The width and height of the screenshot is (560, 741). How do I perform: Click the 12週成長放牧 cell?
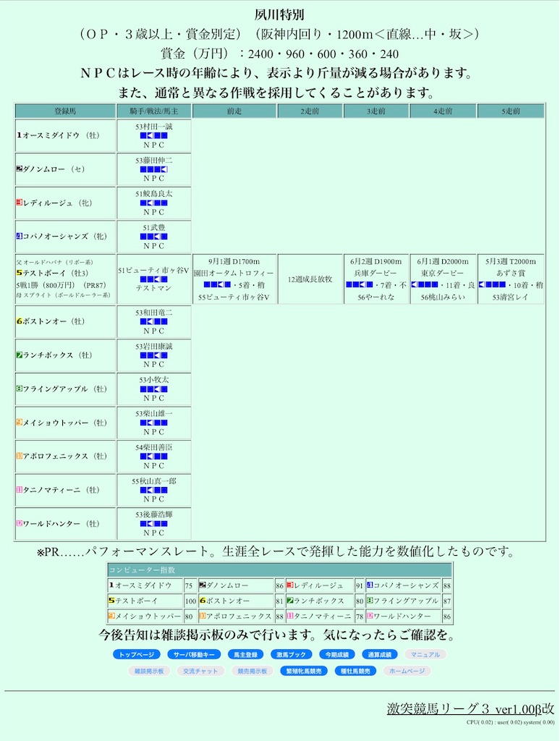310,279
